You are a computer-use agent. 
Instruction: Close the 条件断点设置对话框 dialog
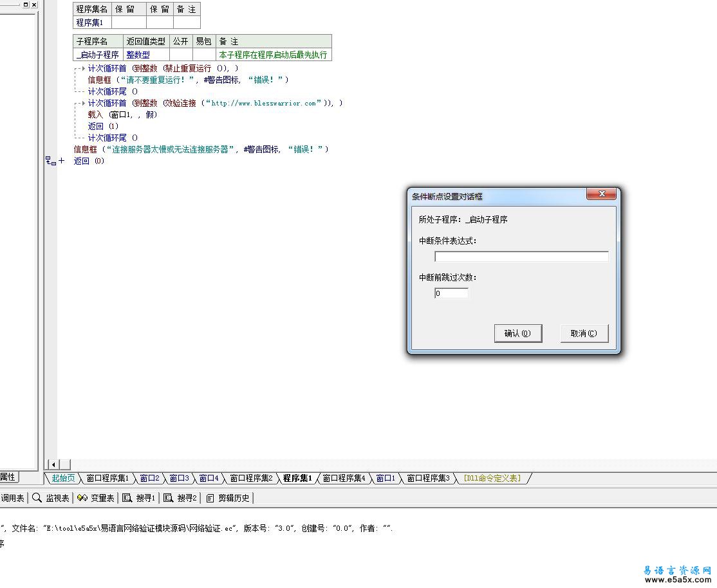pos(602,194)
